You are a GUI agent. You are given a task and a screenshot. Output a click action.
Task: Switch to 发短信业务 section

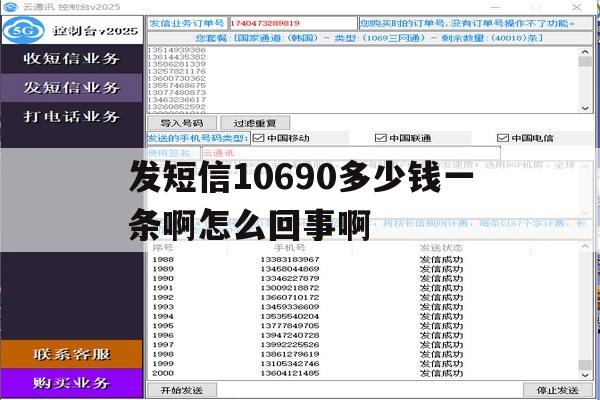coord(72,88)
